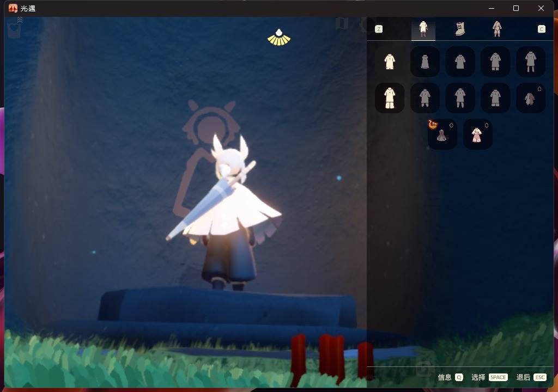Screen dimensions: 558x392
Task: Select the fourth outfit in the middle row
Action: click(x=495, y=98)
